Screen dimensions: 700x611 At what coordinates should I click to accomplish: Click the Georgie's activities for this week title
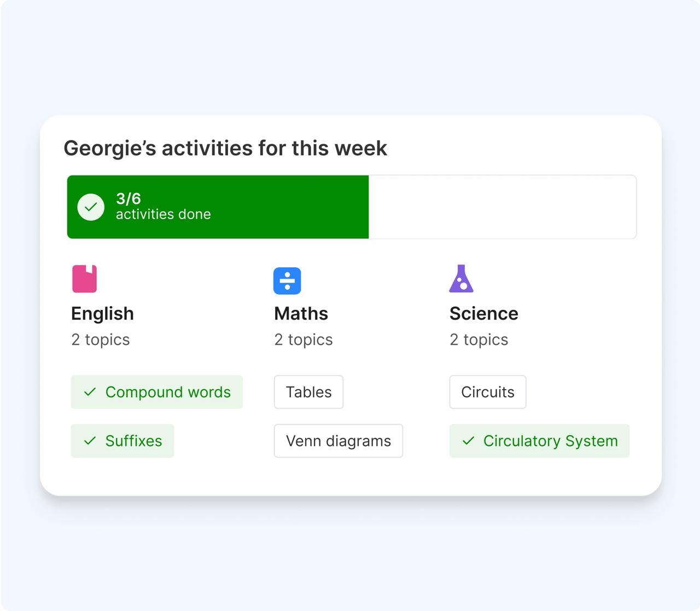(x=225, y=148)
